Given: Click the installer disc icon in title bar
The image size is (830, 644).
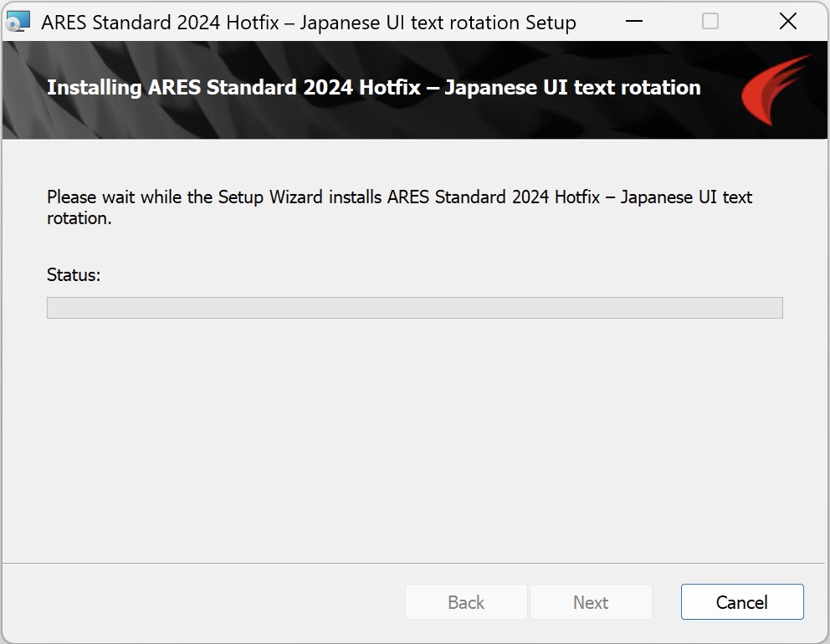Looking at the screenshot, I should 18,22.
